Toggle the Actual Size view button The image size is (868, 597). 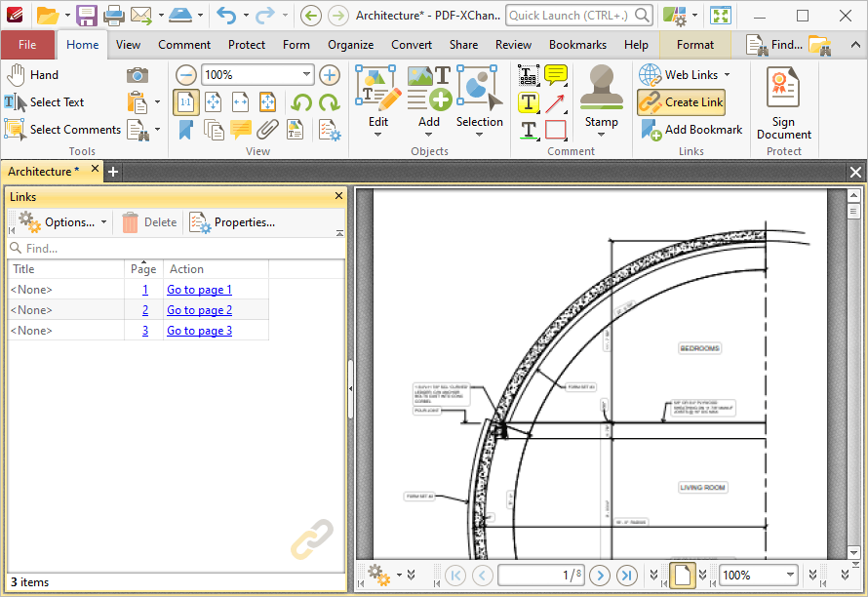[x=186, y=102]
